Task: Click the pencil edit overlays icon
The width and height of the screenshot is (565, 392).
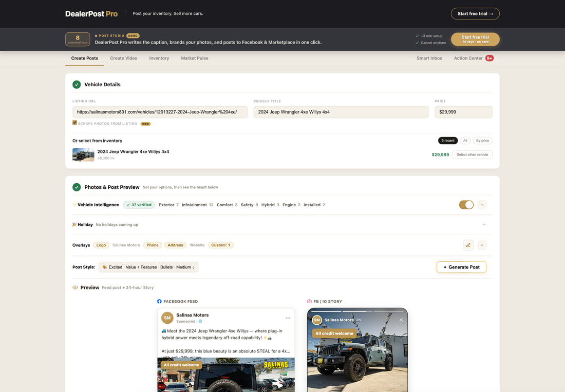Action: 468,245
